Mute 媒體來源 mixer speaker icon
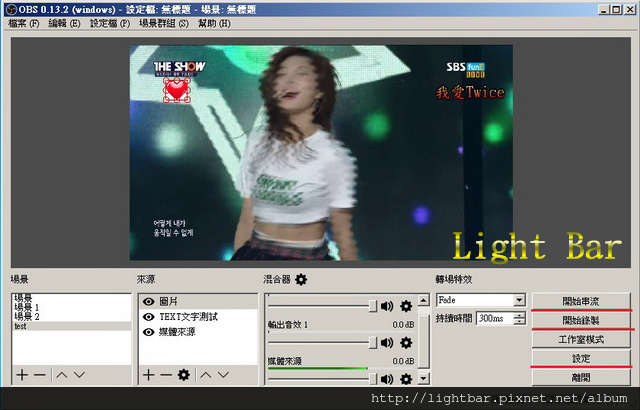The width and height of the screenshot is (640, 410). pyautogui.click(x=387, y=379)
